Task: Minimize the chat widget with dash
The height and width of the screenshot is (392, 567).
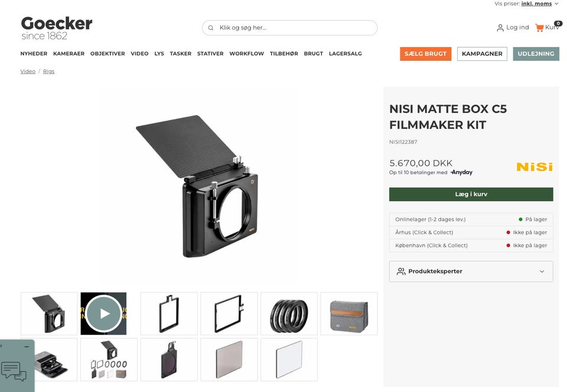Action: point(27,347)
